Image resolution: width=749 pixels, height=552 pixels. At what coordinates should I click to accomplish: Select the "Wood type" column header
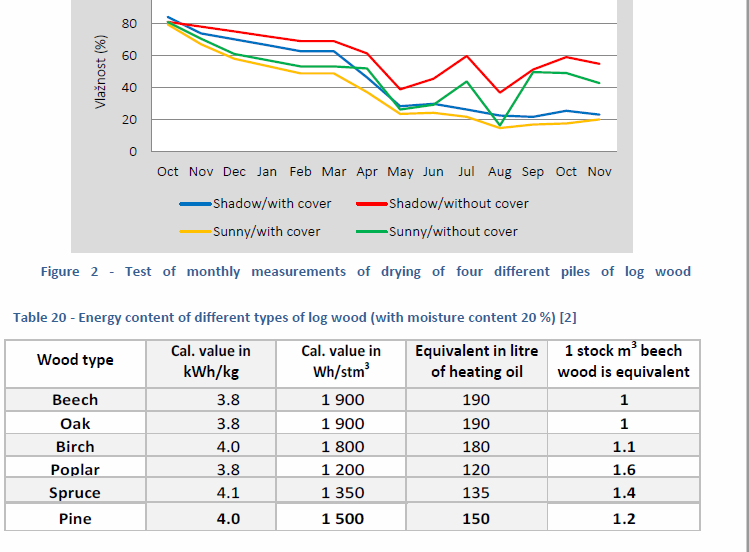pos(75,360)
